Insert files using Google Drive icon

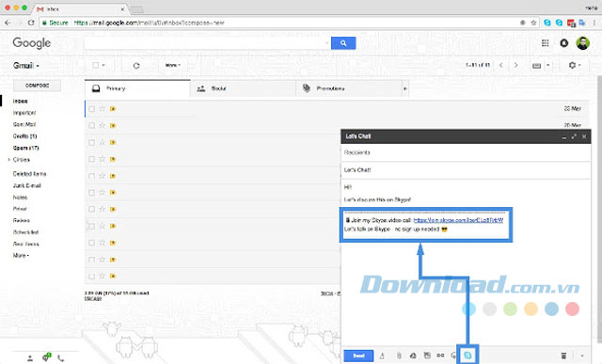(413, 356)
